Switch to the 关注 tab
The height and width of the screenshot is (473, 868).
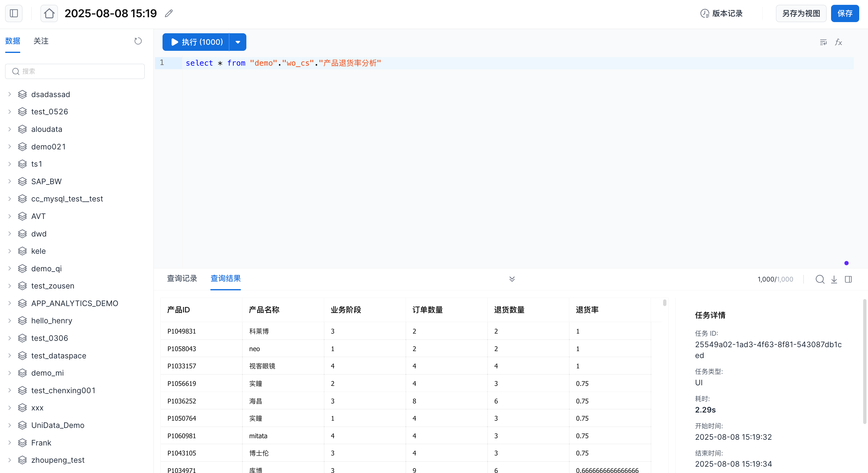(41, 41)
